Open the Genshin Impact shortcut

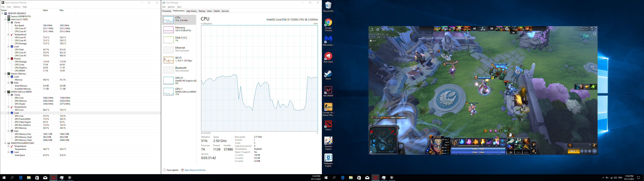[x=328, y=143]
